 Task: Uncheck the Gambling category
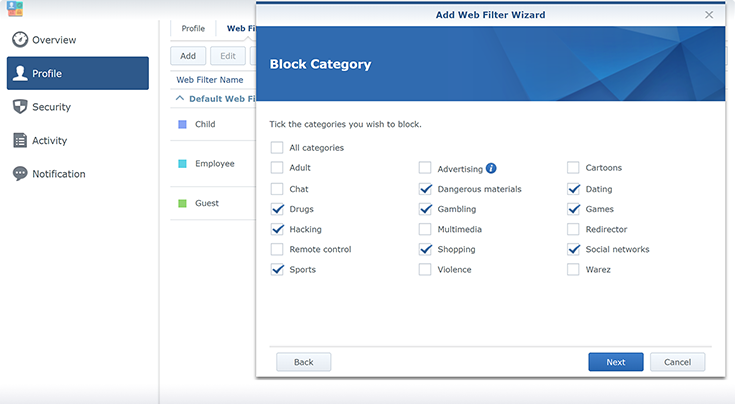[x=426, y=209]
